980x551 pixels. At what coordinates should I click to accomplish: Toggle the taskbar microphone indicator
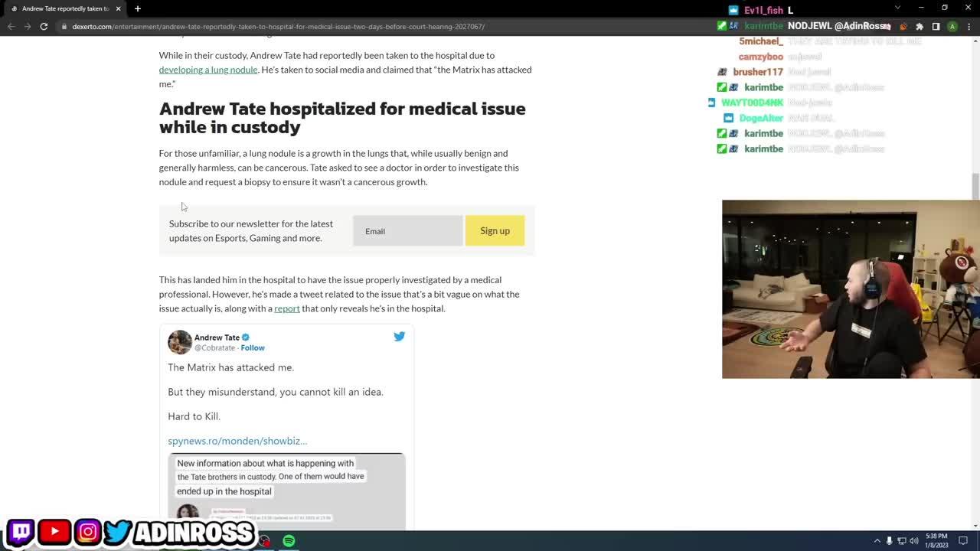point(889,540)
